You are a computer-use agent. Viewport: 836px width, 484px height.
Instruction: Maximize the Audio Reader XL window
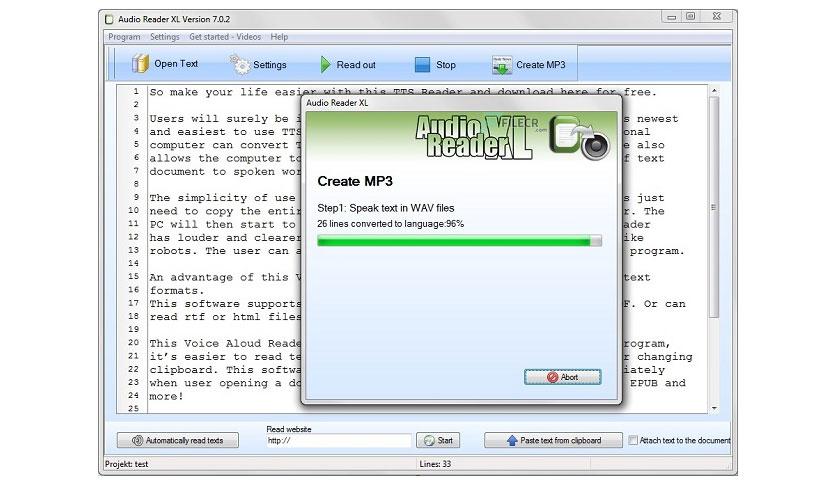690,17
